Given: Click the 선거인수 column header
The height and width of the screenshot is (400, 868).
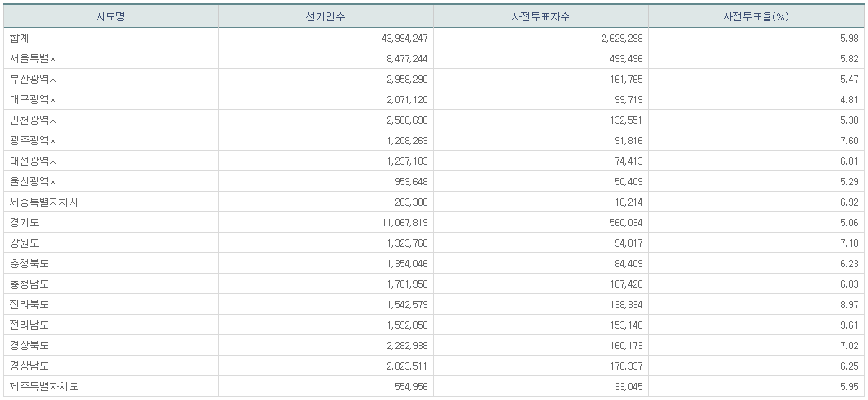Looking at the screenshot, I should pos(326,16).
